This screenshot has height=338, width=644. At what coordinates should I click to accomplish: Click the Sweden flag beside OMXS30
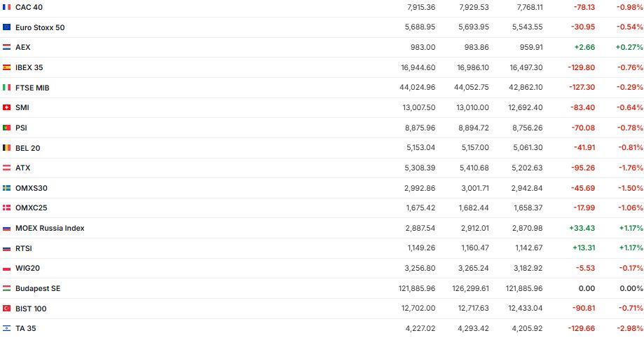(x=7, y=188)
